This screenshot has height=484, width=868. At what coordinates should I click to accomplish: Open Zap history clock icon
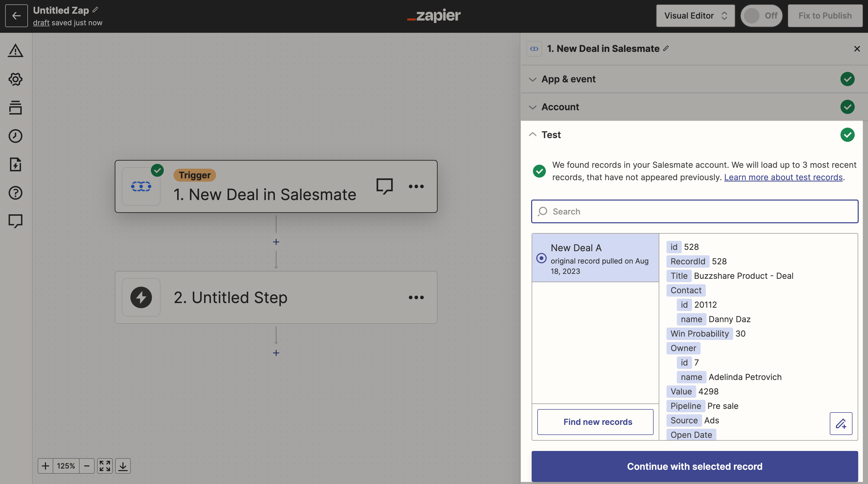(x=16, y=136)
